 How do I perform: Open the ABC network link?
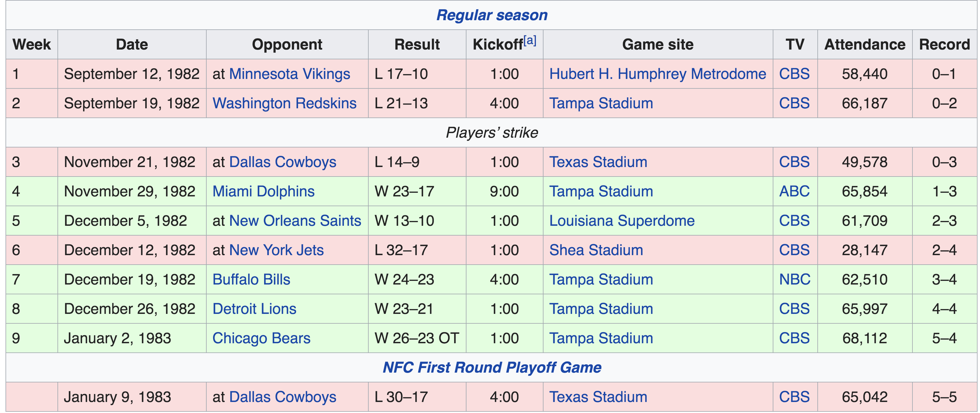pos(794,191)
